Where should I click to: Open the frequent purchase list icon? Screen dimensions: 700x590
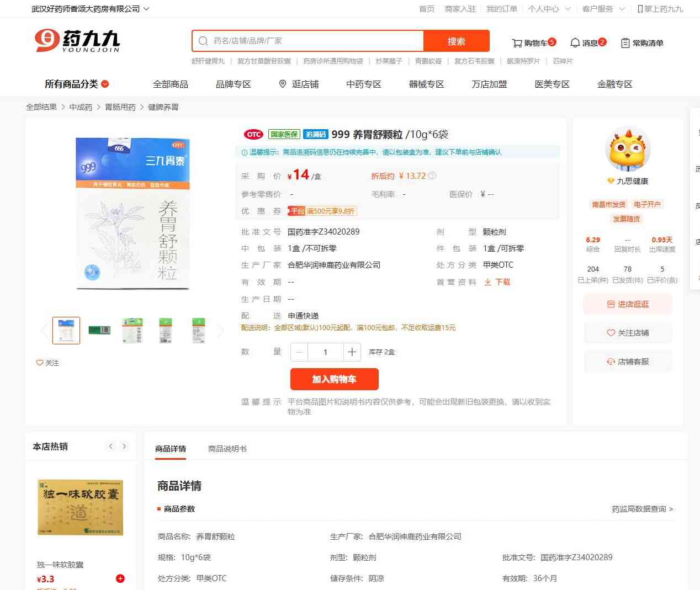[625, 43]
